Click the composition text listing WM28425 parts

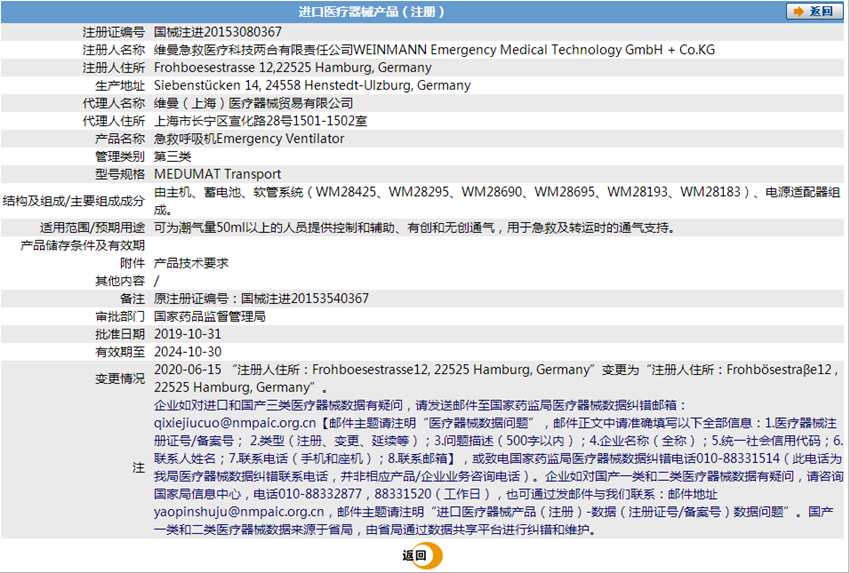497,201
